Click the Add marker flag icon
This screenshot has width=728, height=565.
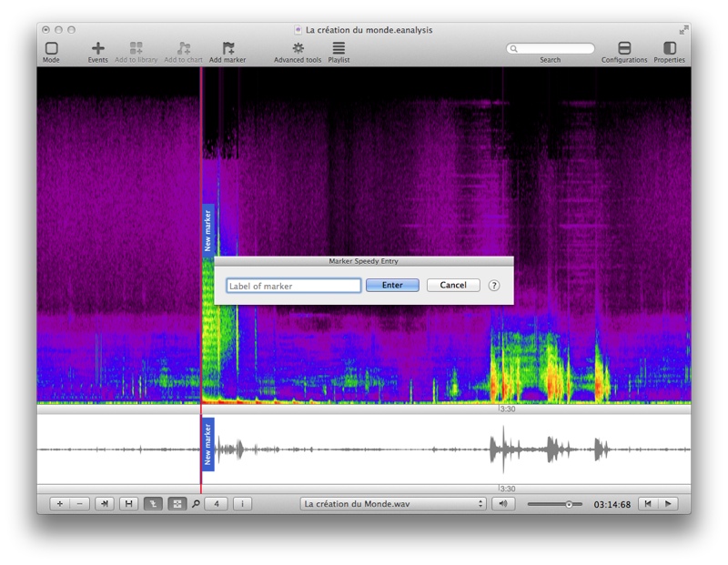click(228, 48)
